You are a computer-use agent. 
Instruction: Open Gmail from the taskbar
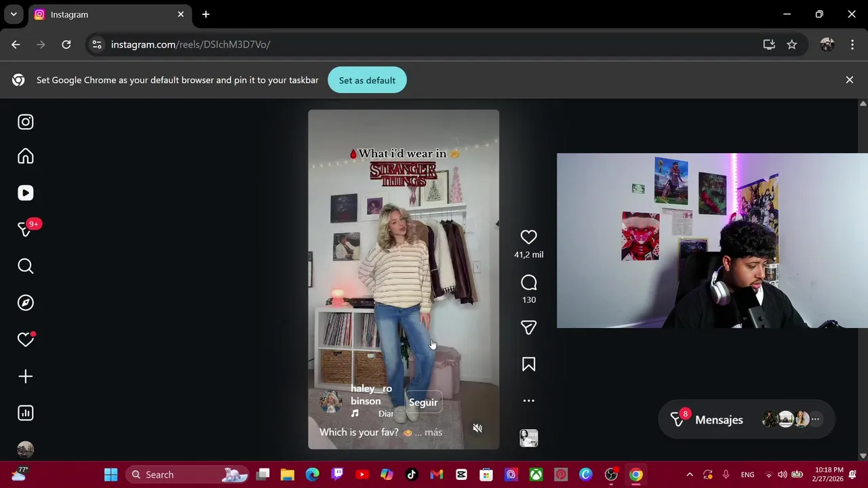coord(436,474)
